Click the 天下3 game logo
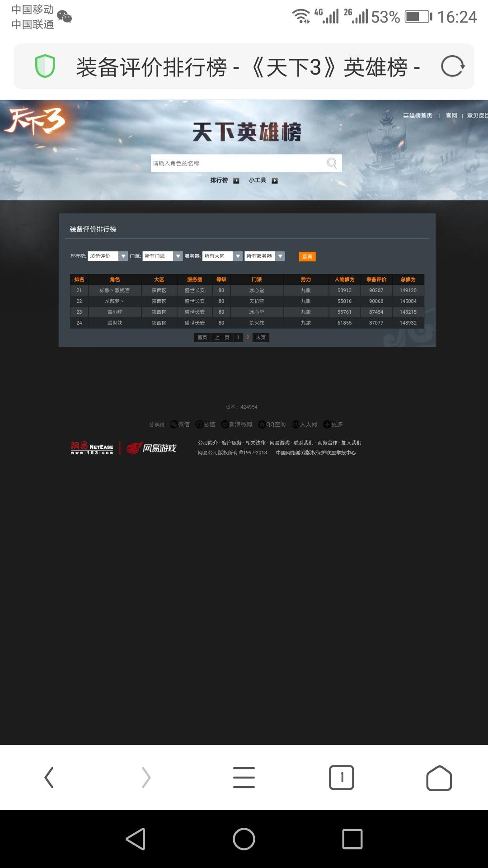The image size is (488, 868). [35, 121]
